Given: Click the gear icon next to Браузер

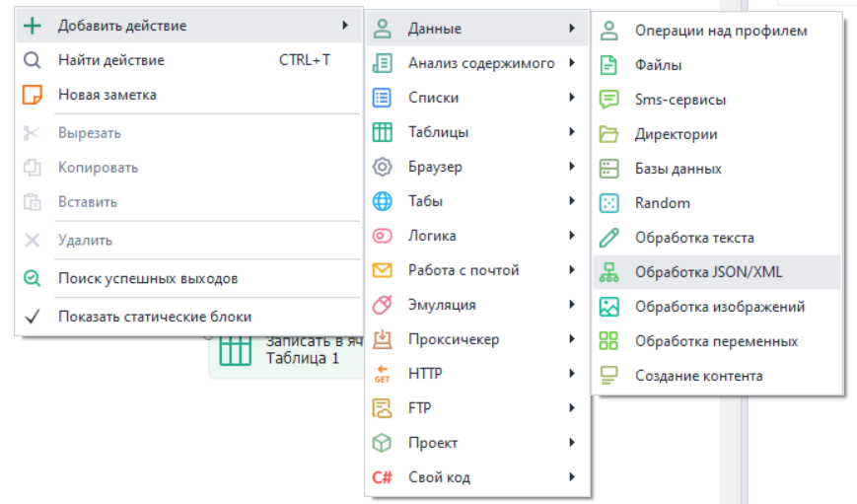Looking at the screenshot, I should (x=382, y=167).
